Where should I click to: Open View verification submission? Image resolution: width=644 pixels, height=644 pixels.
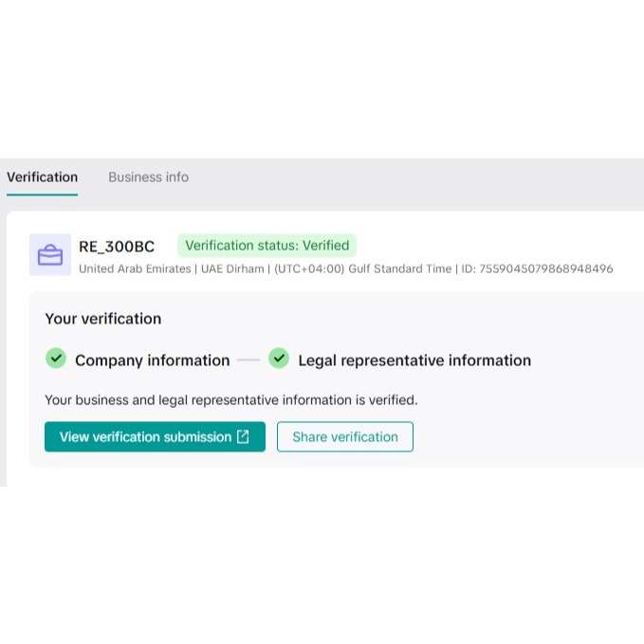pyautogui.click(x=146, y=437)
